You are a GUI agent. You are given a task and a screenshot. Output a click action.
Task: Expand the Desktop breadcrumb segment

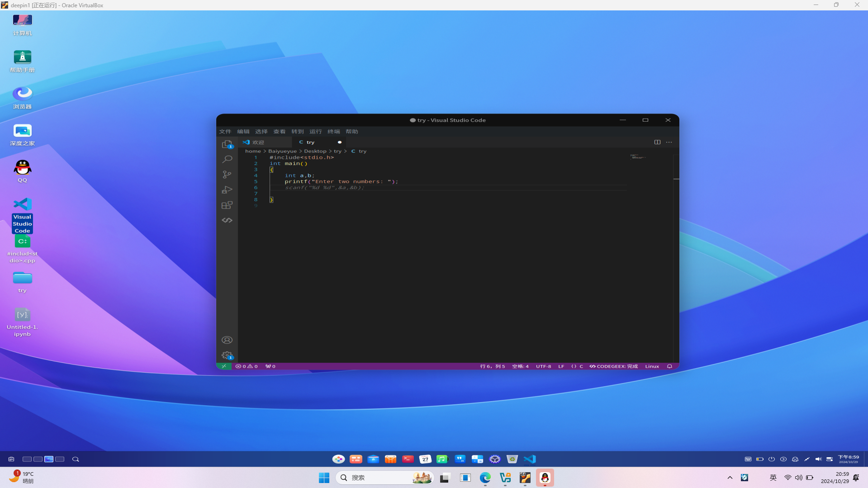pyautogui.click(x=315, y=152)
